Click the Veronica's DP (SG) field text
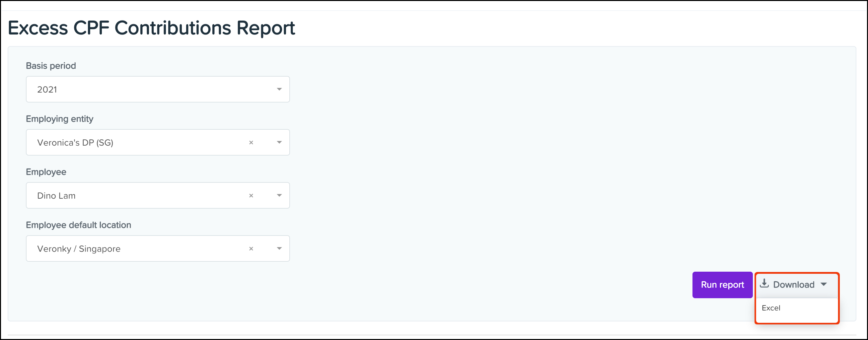Viewport: 868px width, 340px height. pos(75,143)
